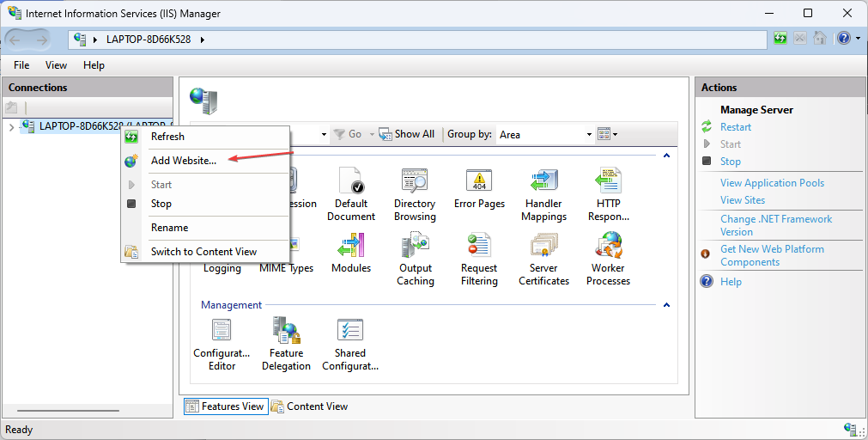
Task: Collapse the Management group chevron
Action: click(666, 305)
